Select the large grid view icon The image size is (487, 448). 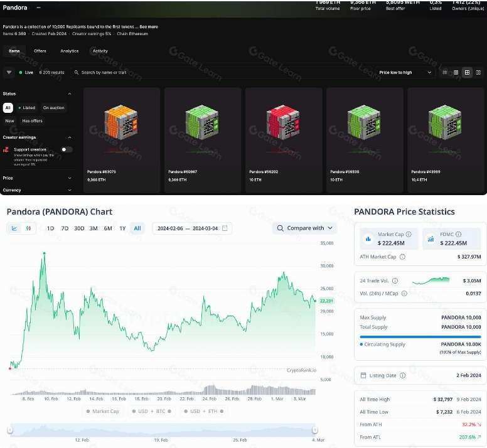[467, 72]
